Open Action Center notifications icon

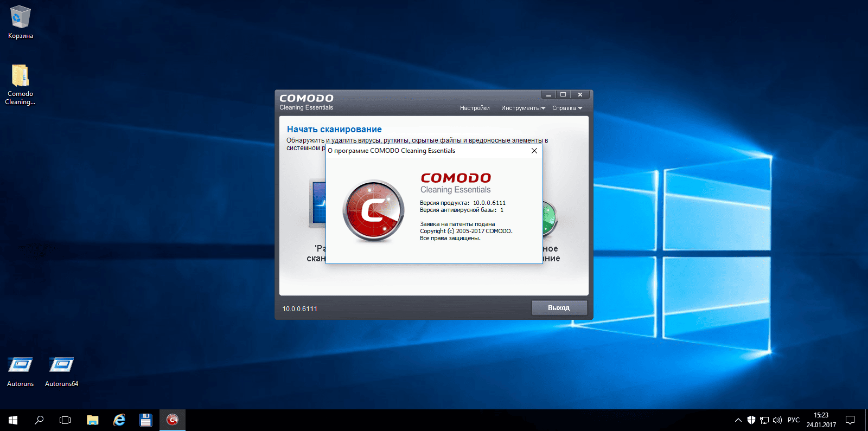point(850,420)
